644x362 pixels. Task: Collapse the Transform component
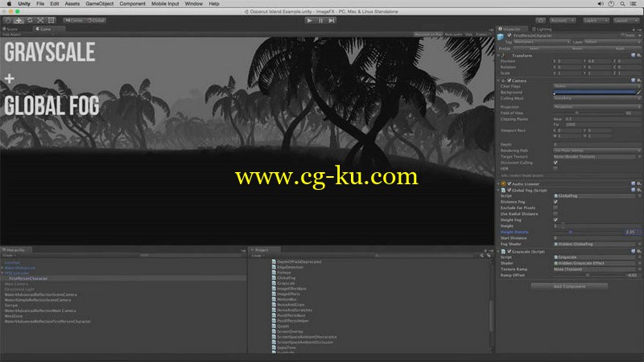pyautogui.click(x=499, y=56)
